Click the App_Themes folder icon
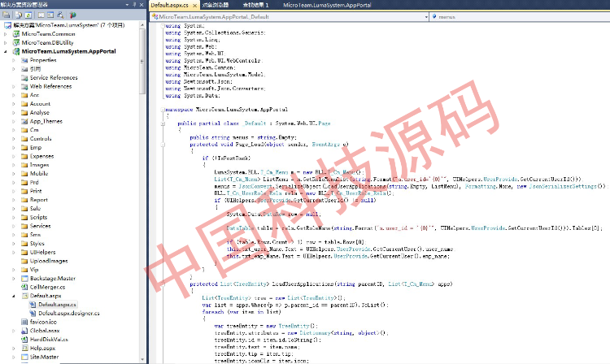The width and height of the screenshot is (610, 364). point(24,121)
